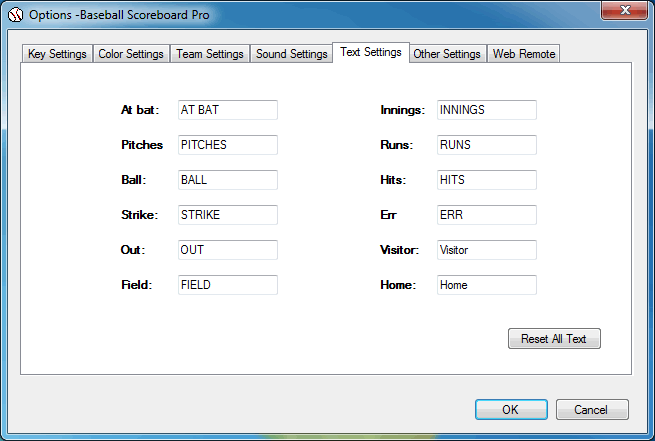655x441 pixels.
Task: Click the Innings text field
Action: pos(486,110)
